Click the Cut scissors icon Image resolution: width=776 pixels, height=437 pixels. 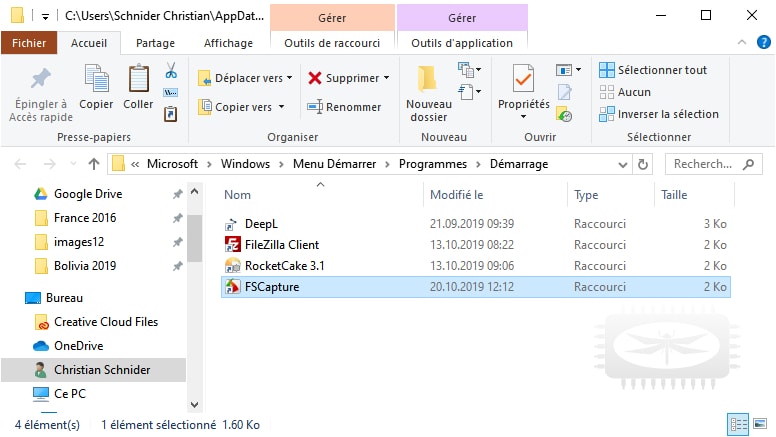click(171, 70)
